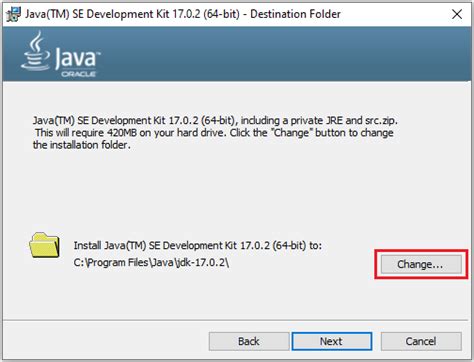The height and width of the screenshot is (362, 474).
Task: Click the text "Install Java(TM) SE Development Kit 17.0.2 (64-bit) to:"
Action: pyautogui.click(x=198, y=246)
